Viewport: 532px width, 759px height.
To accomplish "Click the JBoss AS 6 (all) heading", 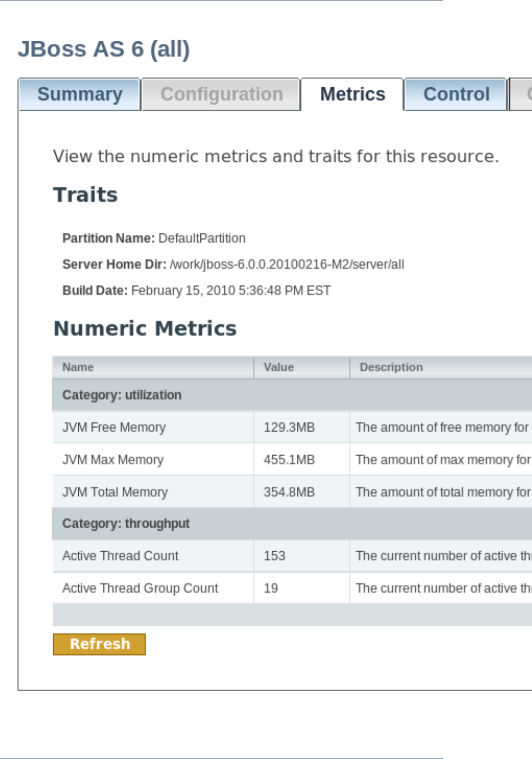I will click(x=104, y=50).
